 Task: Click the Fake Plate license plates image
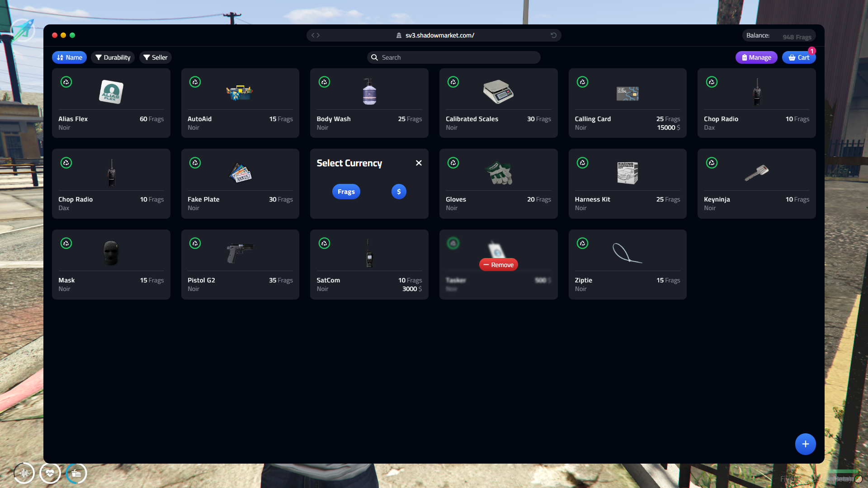click(241, 173)
